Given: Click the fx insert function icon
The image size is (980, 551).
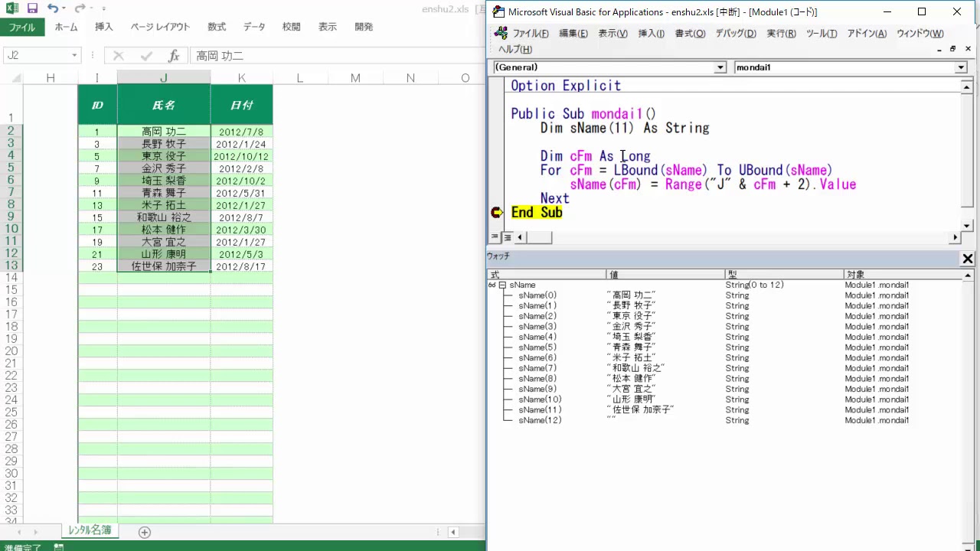Looking at the screenshot, I should 174,56.
